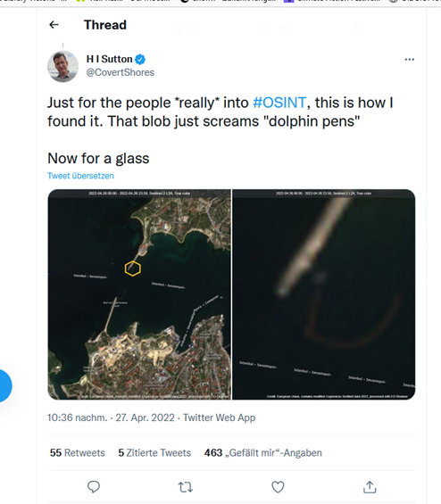
Task: Click the blue compose button at left edge
Action: (4, 385)
